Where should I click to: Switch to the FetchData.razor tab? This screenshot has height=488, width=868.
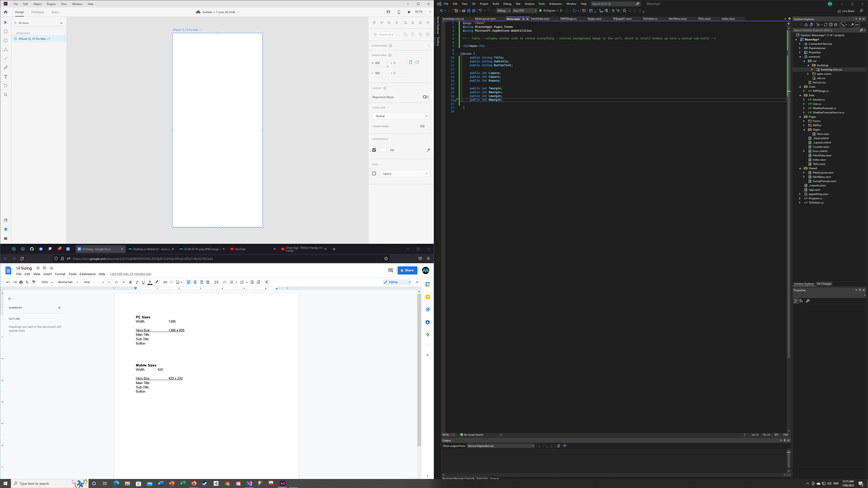pyautogui.click(x=540, y=19)
